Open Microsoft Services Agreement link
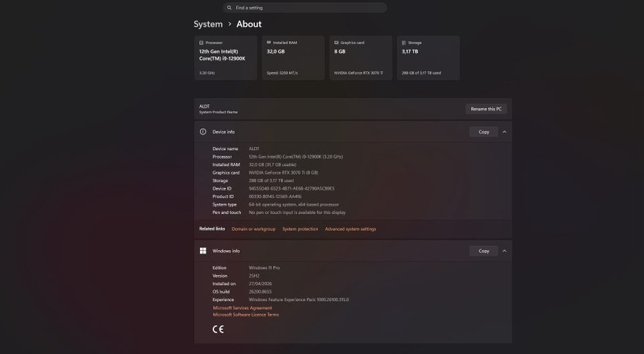 [x=242, y=308]
